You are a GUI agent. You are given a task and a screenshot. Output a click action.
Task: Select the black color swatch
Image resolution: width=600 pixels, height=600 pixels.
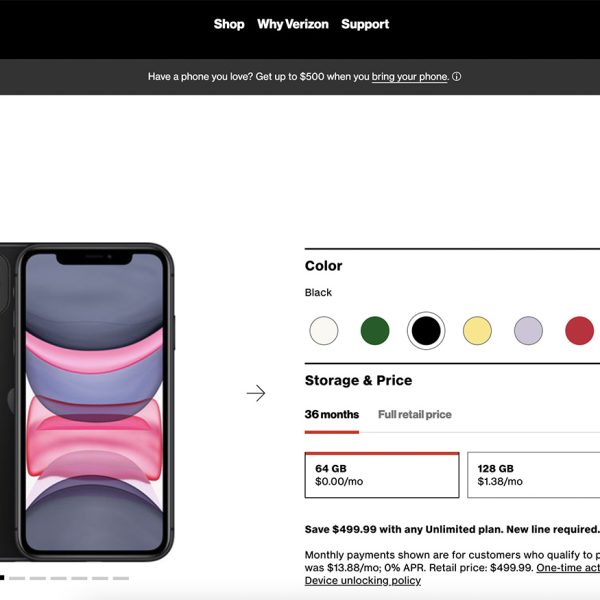[x=426, y=331]
